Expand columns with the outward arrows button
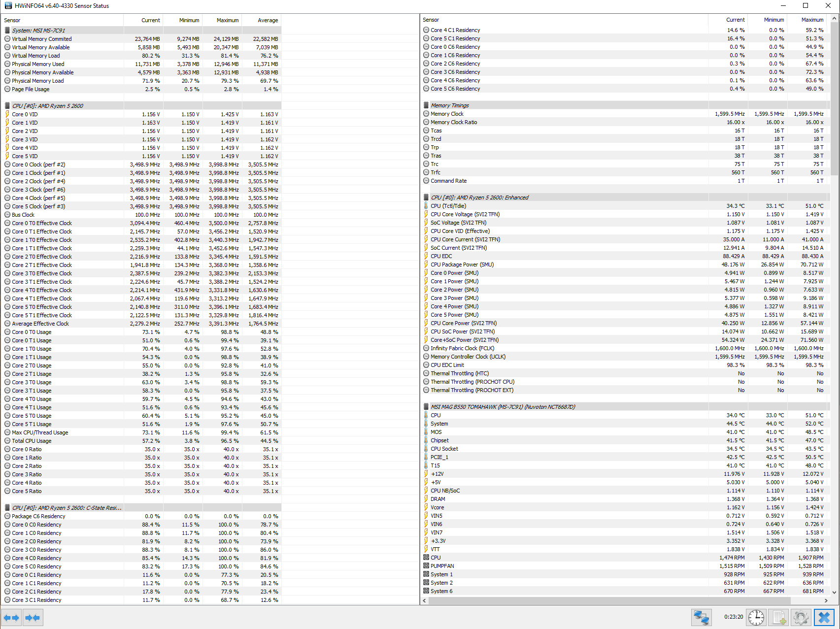The width and height of the screenshot is (840, 629). tap(11, 617)
